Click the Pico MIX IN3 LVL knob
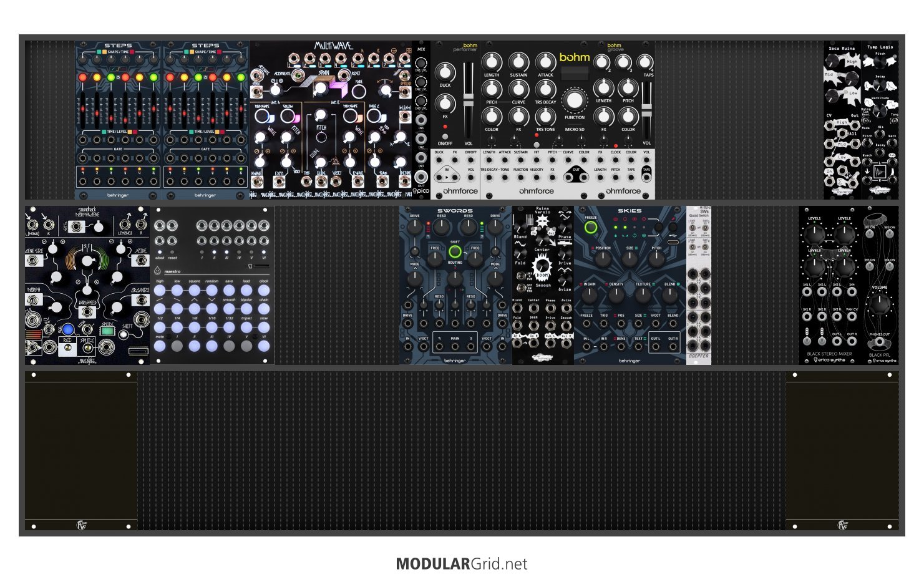Screen dimensions: 924x577 [x=421, y=102]
